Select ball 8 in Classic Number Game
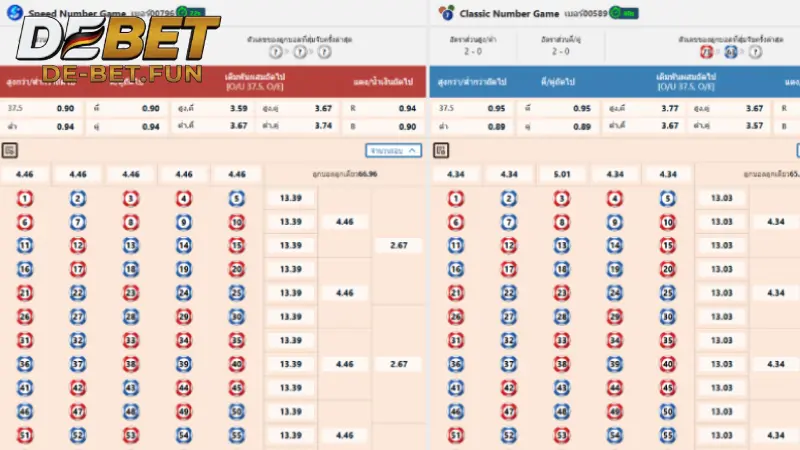 pos(562,222)
